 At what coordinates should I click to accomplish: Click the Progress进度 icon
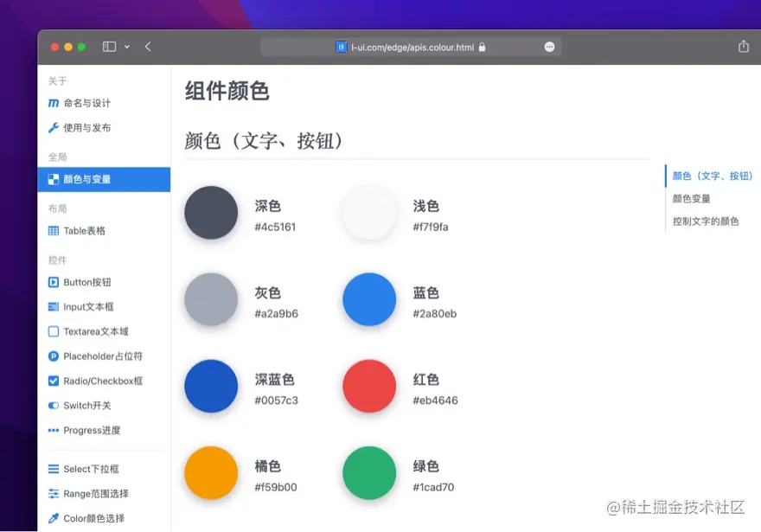point(53,430)
